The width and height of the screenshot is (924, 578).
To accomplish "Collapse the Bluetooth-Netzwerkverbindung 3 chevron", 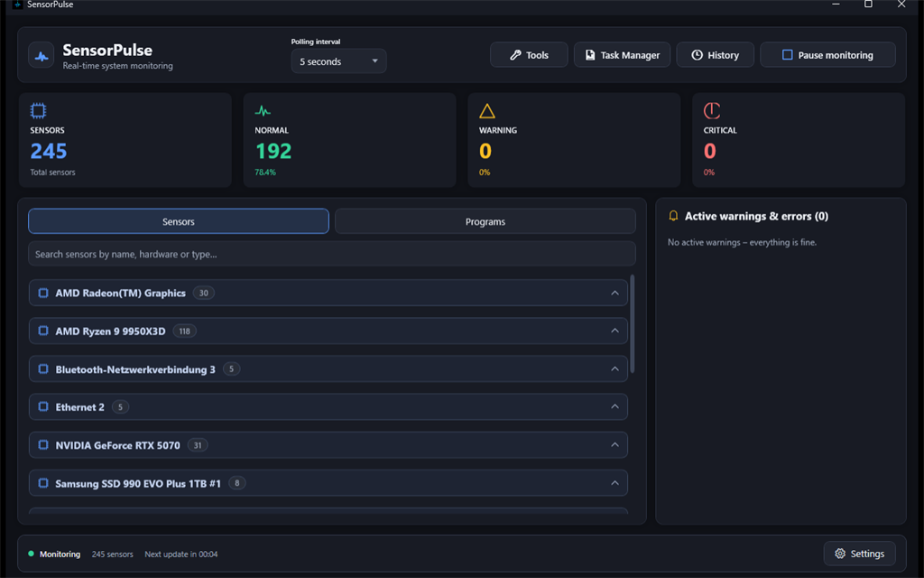I will pyautogui.click(x=614, y=368).
